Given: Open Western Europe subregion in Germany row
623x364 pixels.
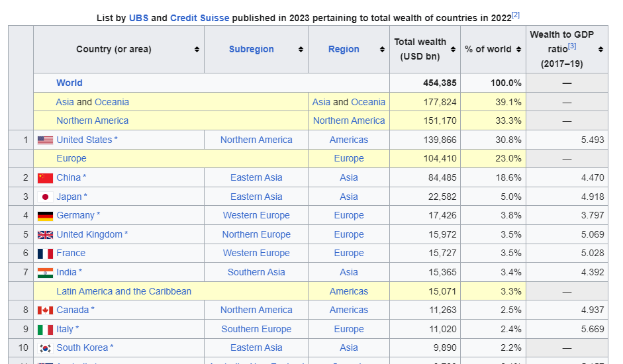Looking at the screenshot, I should click(256, 215).
